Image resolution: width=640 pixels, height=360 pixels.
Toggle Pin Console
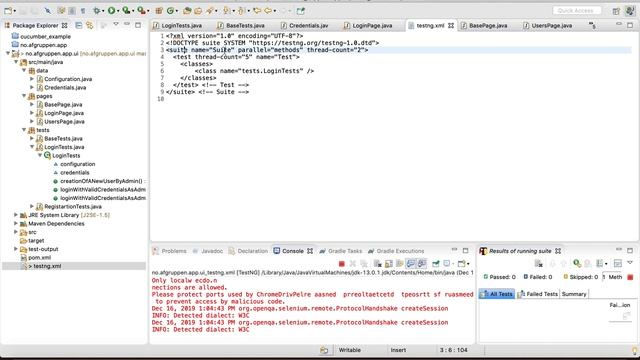pos(436,264)
